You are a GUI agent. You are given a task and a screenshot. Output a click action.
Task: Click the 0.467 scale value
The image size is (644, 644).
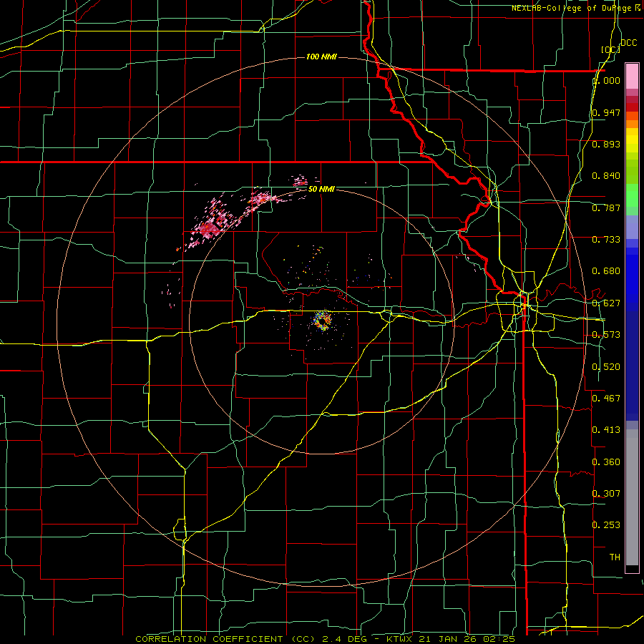point(606,399)
